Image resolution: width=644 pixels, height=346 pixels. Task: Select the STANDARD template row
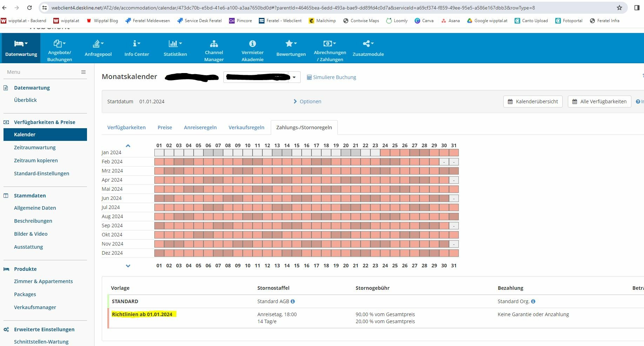tap(375, 301)
